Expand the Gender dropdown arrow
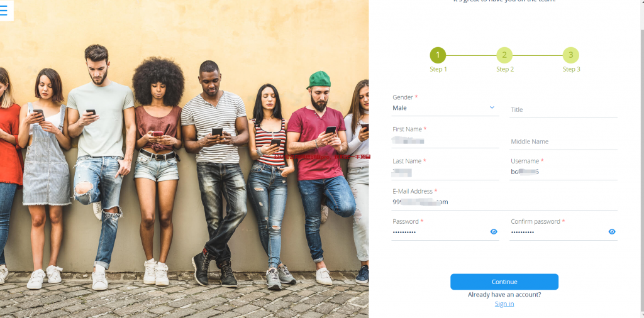 coord(492,107)
